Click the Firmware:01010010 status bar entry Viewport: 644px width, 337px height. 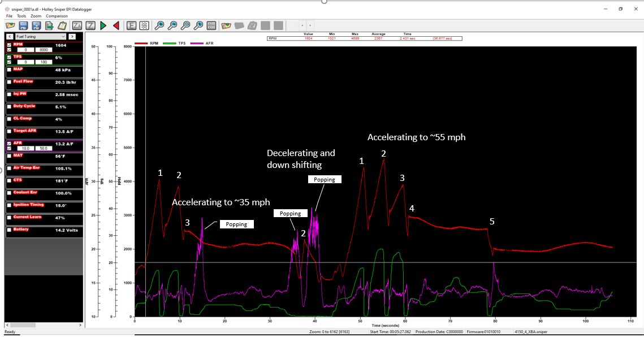coord(483,332)
